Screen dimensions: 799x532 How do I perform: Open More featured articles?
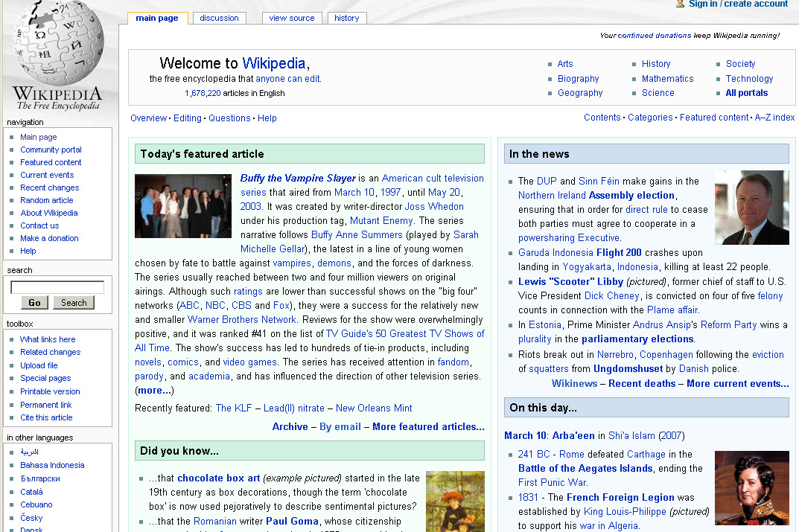pyautogui.click(x=428, y=426)
